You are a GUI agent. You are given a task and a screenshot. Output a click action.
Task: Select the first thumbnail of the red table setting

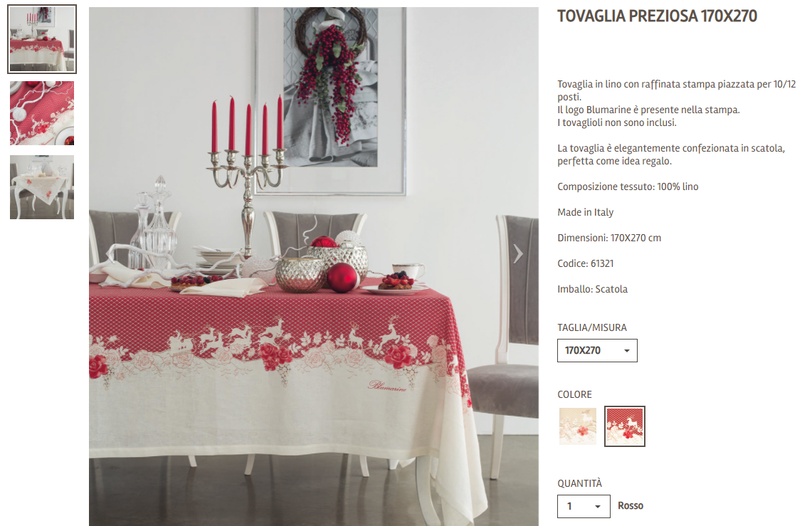(42, 39)
